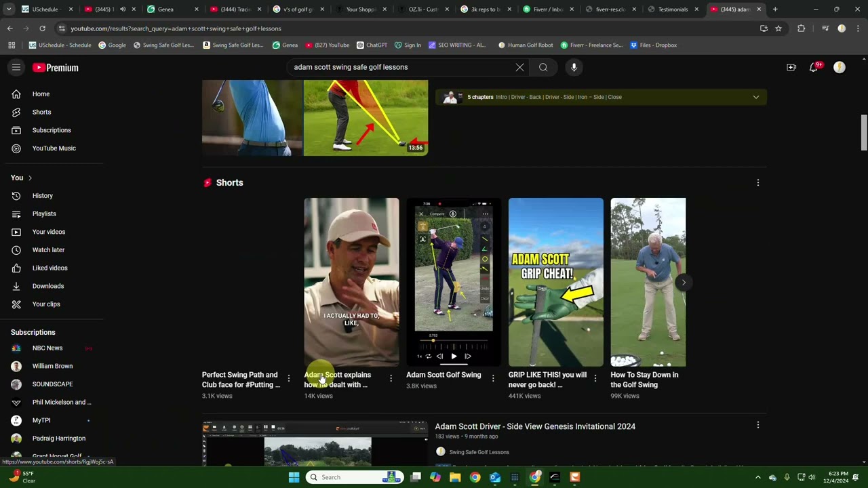Open menu for Adam Scott Driver video

[758, 425]
